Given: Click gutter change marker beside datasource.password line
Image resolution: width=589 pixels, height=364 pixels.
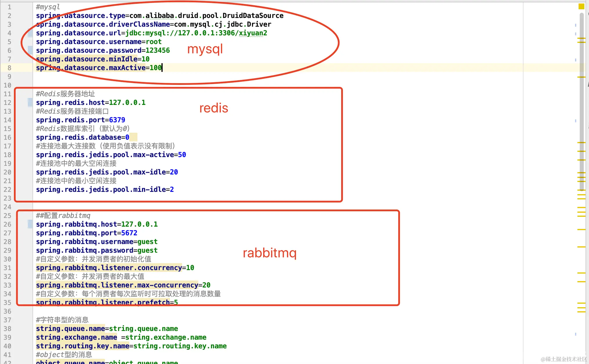Looking at the screenshot, I should (x=30, y=50).
